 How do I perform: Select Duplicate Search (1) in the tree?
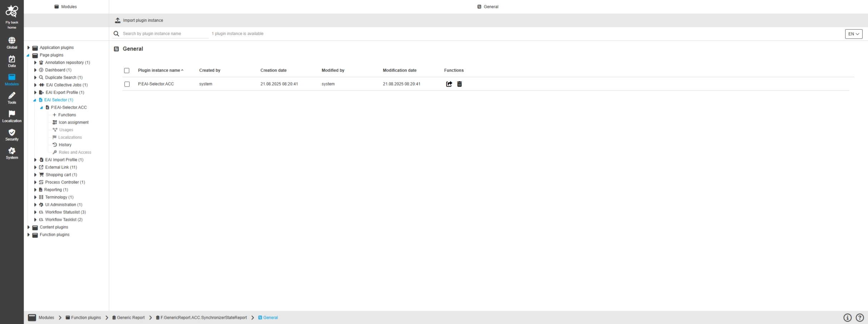64,78
